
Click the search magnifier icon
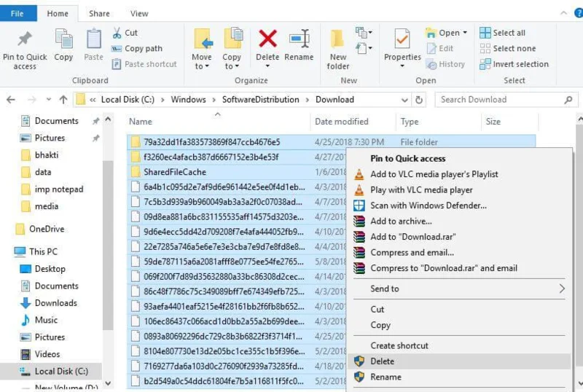coord(568,100)
